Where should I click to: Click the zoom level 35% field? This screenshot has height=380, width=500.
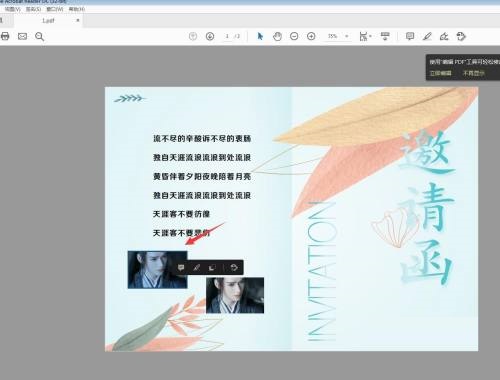click(333, 36)
